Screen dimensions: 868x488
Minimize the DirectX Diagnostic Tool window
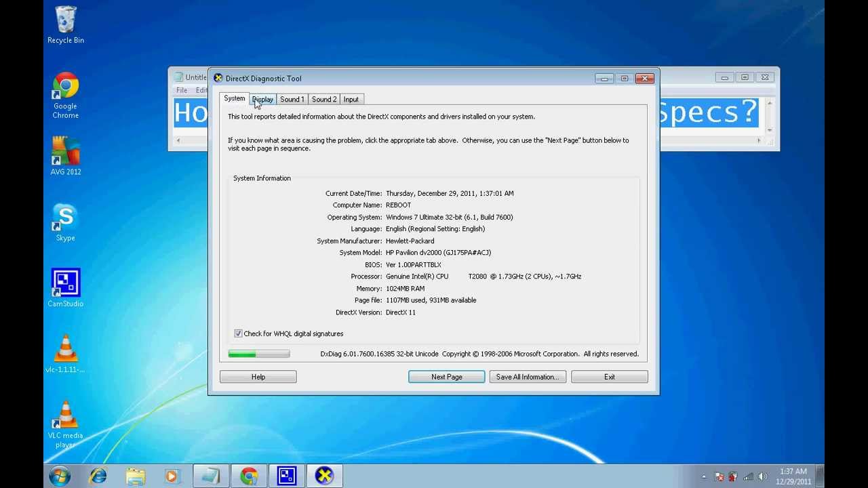[604, 79]
